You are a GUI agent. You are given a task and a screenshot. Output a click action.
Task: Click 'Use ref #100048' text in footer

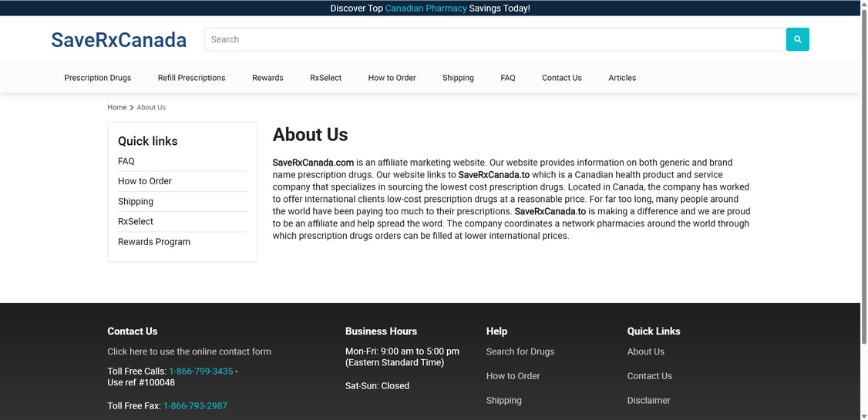(141, 382)
